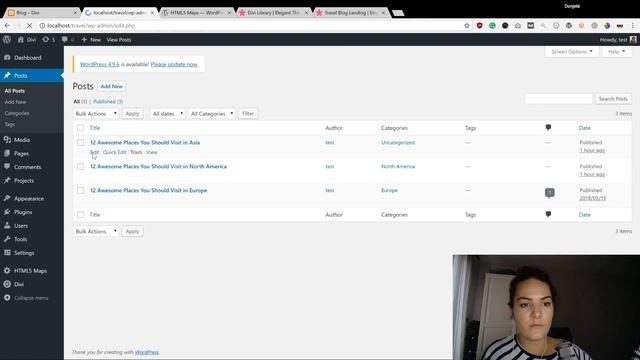Screen dimensions: 640x360
Task: Click the Filter button
Action: 248,113
